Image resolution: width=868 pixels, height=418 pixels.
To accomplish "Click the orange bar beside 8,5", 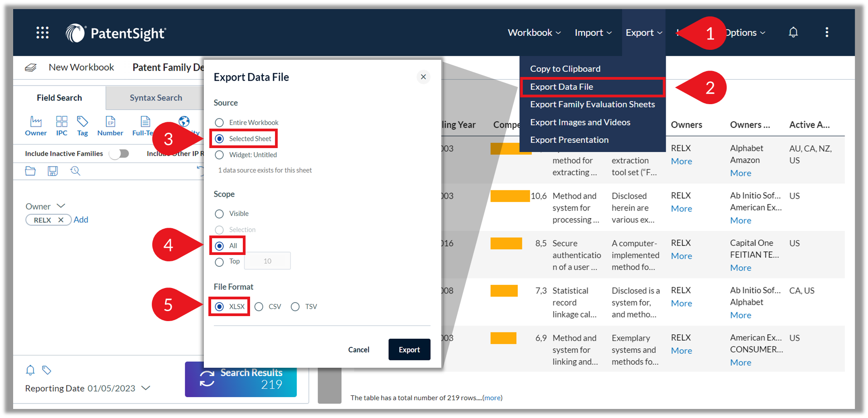I will (506, 244).
